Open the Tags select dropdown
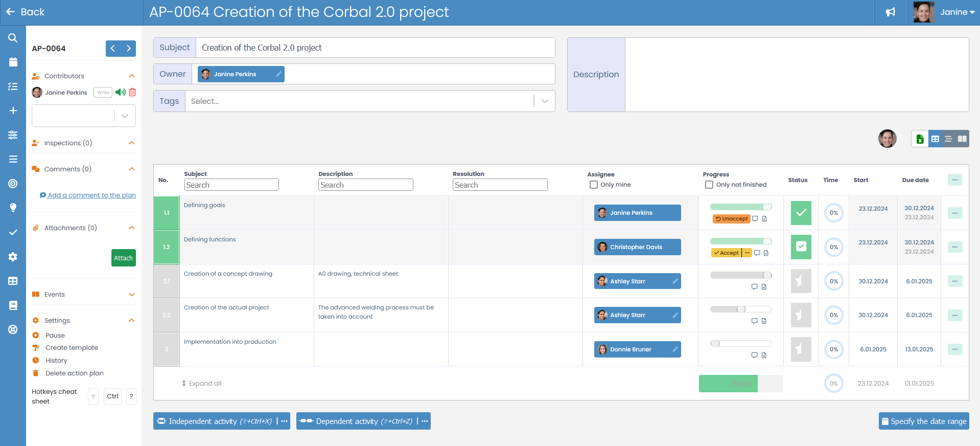The height and width of the screenshot is (446, 980). pyautogui.click(x=545, y=101)
